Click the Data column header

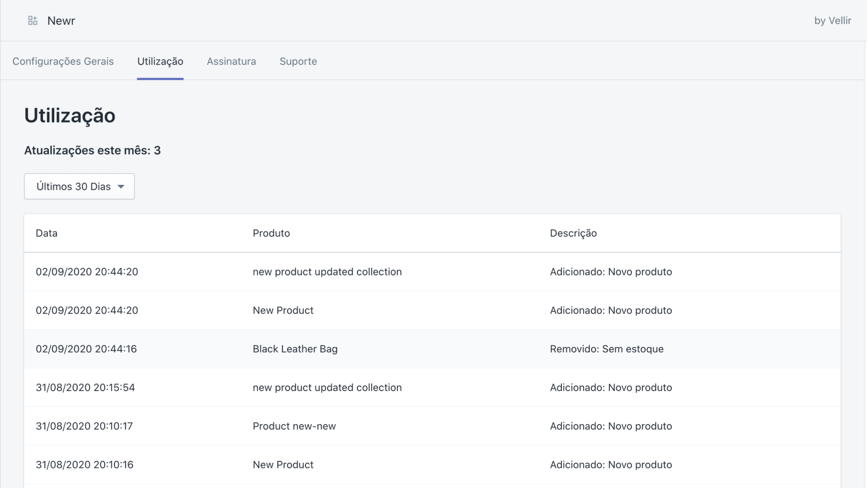click(x=47, y=233)
